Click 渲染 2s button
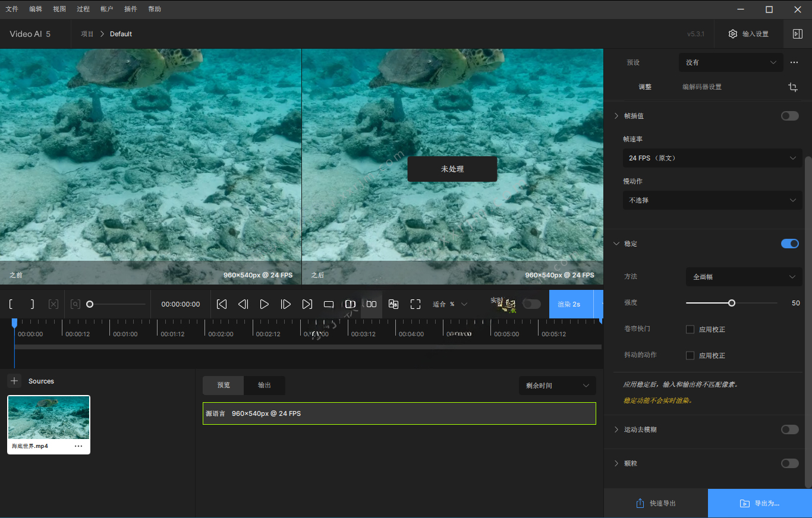812x518 pixels. [x=572, y=304]
